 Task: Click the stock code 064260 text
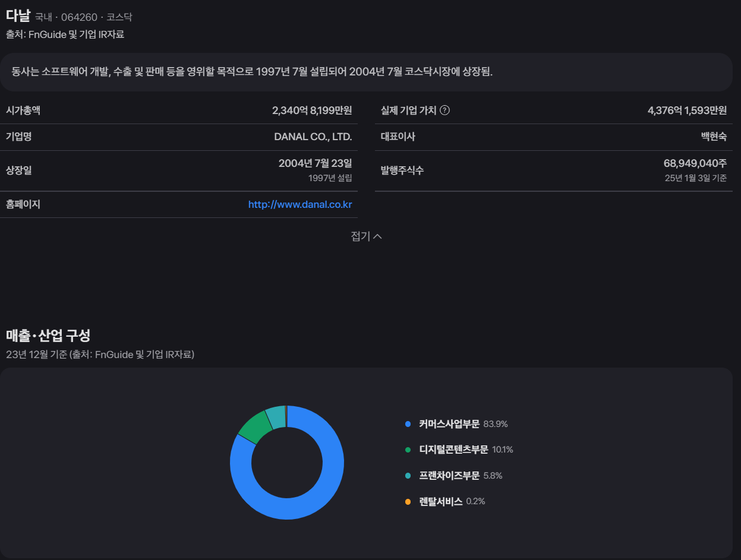(x=79, y=17)
